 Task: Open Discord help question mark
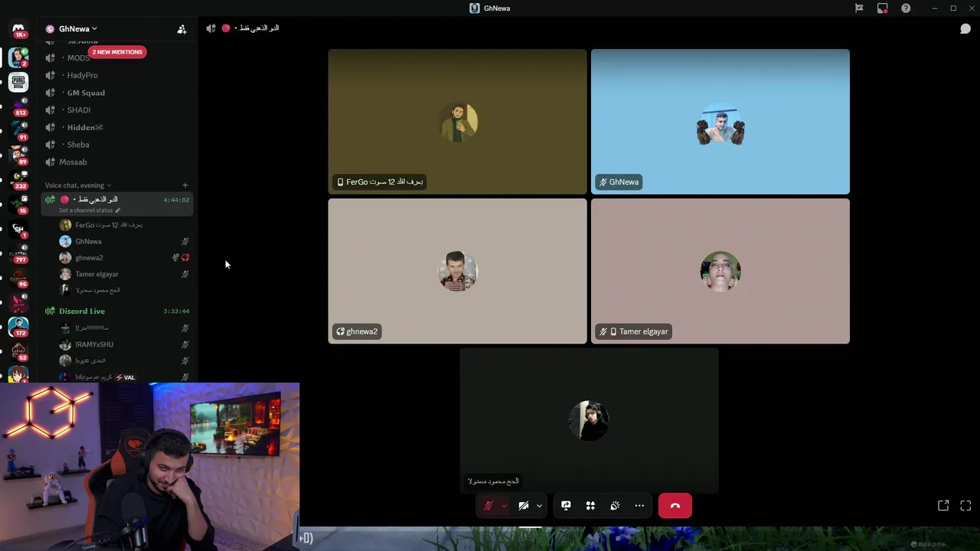(x=906, y=8)
